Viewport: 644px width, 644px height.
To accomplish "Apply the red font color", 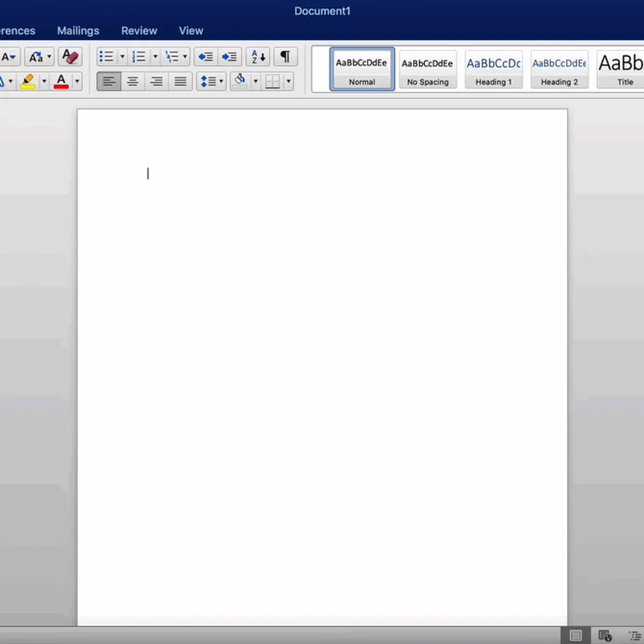I will click(61, 81).
